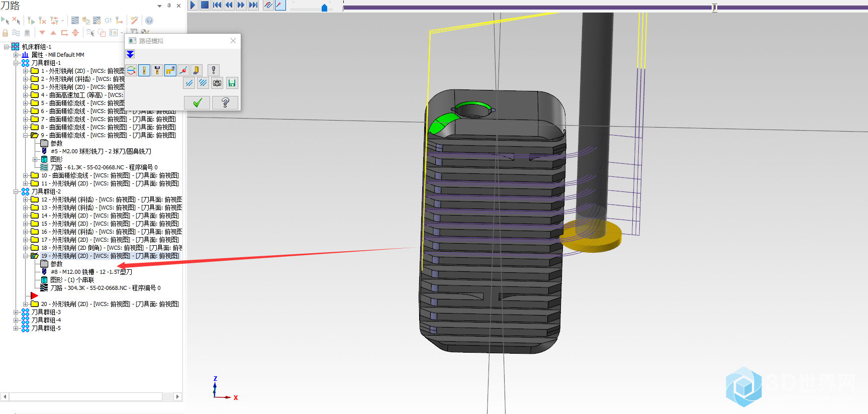Image resolution: width=868 pixels, height=414 pixels.
Task: Position insert arrow after selected operation
Action: tap(64, 33)
